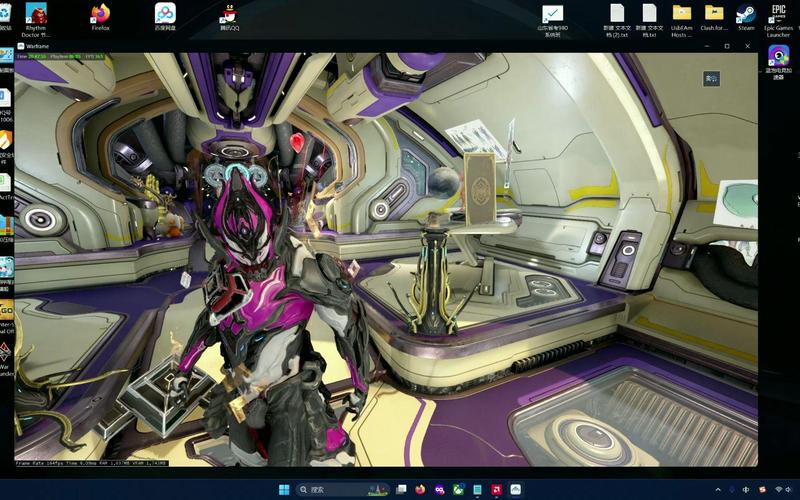Click the gold hand statue decoration
This screenshot has height=500, width=800.
pyautogui.click(x=152, y=190)
